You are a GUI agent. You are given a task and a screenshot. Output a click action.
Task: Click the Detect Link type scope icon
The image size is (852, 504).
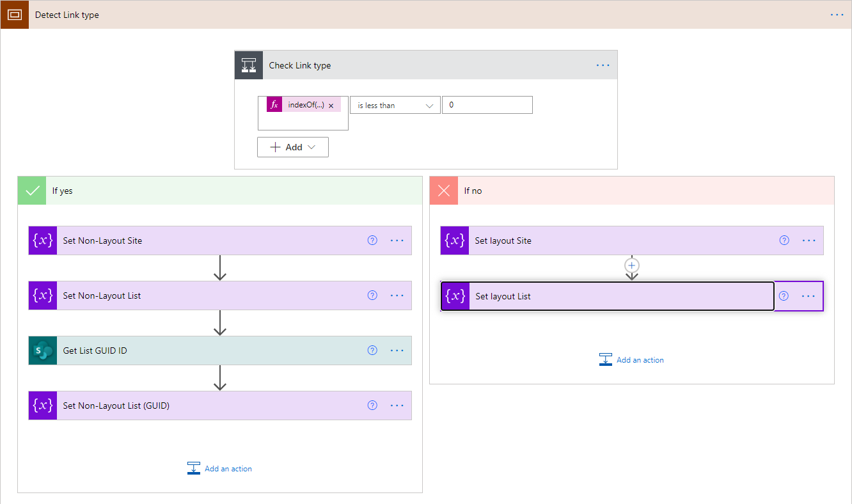15,15
